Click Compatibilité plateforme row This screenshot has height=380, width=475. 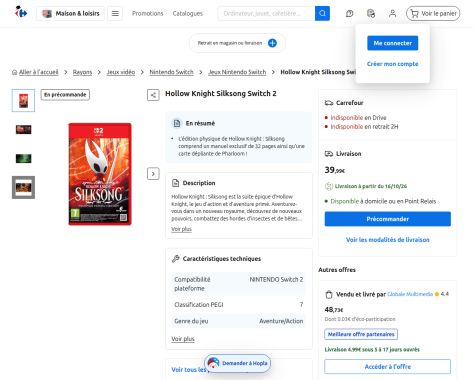[x=239, y=284]
